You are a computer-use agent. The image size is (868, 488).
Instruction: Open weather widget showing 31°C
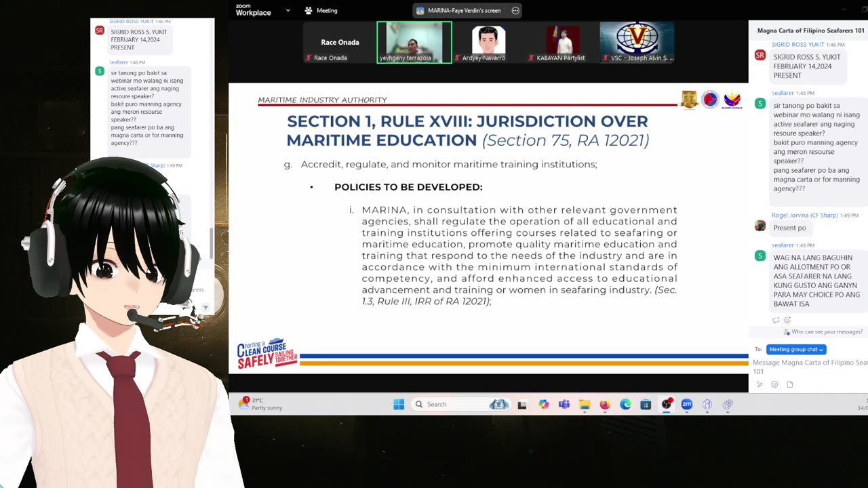tap(261, 404)
